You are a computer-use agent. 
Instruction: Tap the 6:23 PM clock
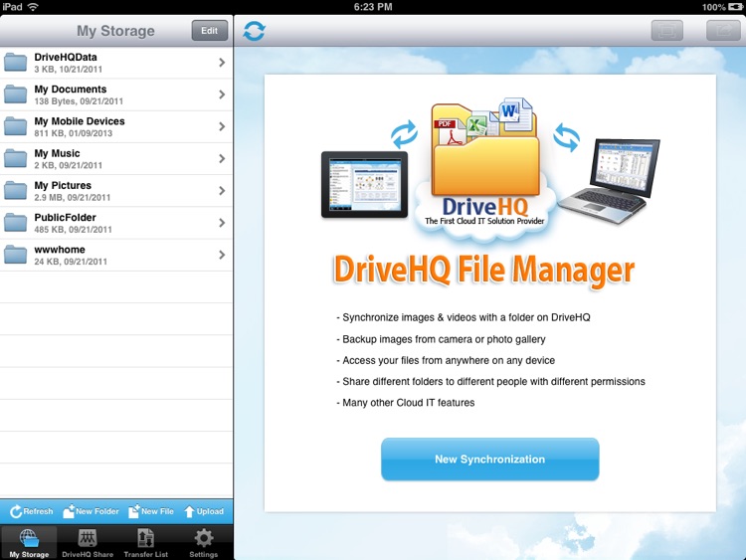pos(373,7)
